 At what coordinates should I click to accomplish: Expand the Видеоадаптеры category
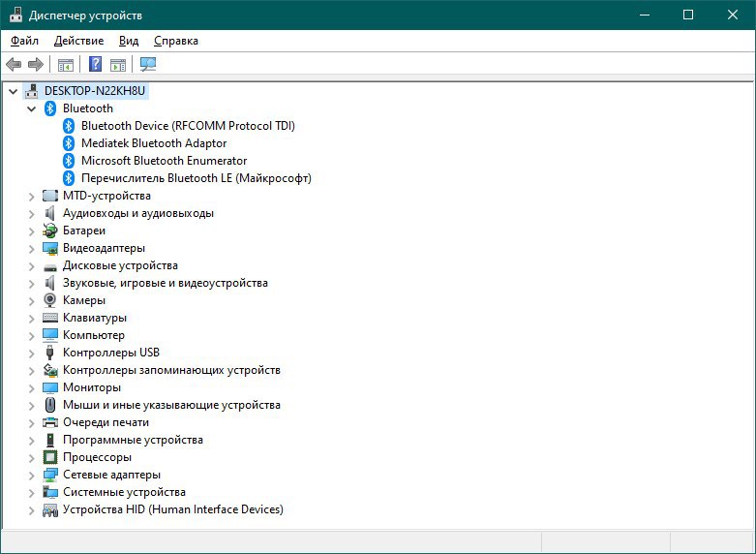tap(32, 248)
